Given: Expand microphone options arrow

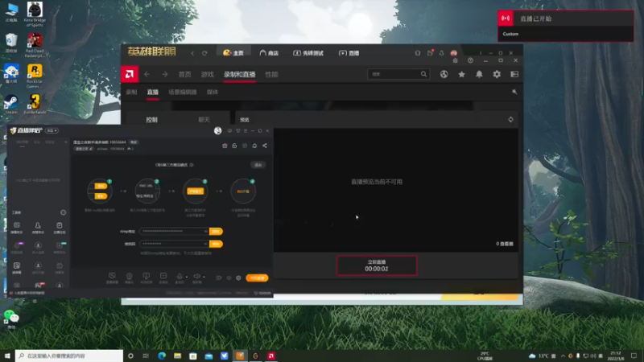Looking at the screenshot, I should click(187, 277).
